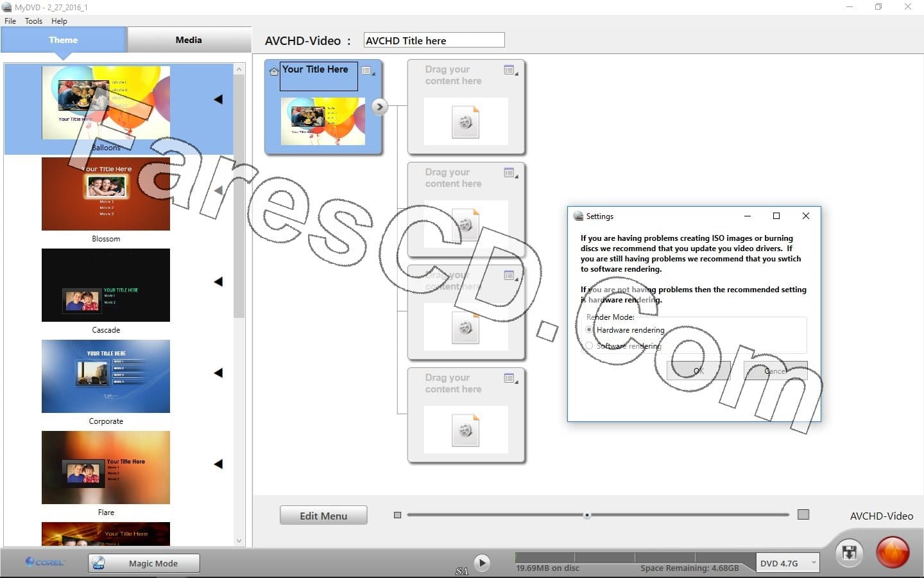The image size is (924, 578).
Task: Click the arrow next to Corporate theme
Action: tap(218, 372)
